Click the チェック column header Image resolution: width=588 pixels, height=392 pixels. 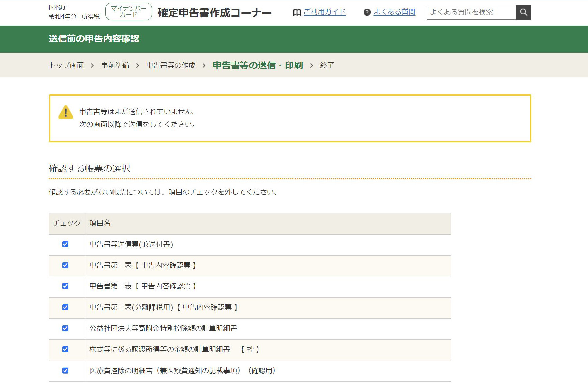tap(67, 223)
